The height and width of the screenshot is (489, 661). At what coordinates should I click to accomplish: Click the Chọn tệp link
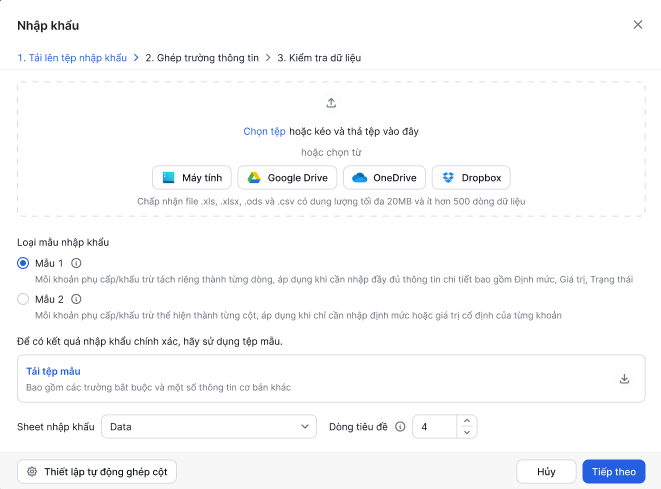(264, 132)
